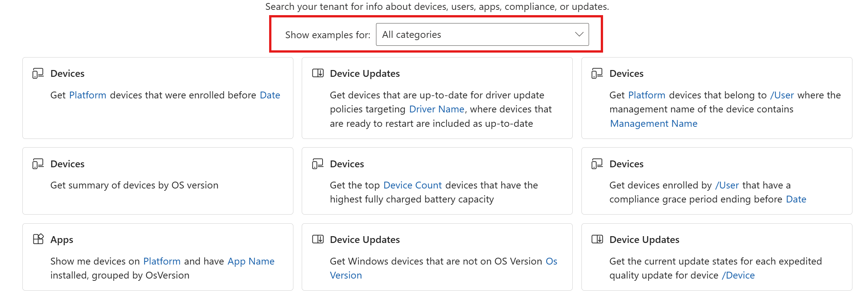Select the Get summary of devices by OS version example
This screenshot has width=868, height=302.
pyautogui.click(x=134, y=185)
